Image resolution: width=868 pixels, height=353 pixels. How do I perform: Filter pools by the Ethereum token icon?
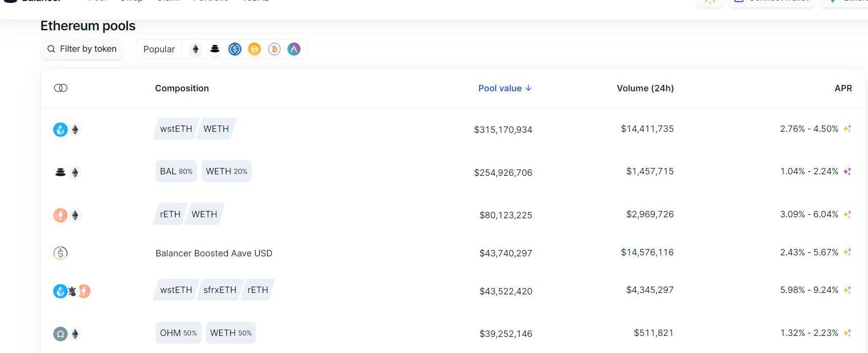pos(196,49)
